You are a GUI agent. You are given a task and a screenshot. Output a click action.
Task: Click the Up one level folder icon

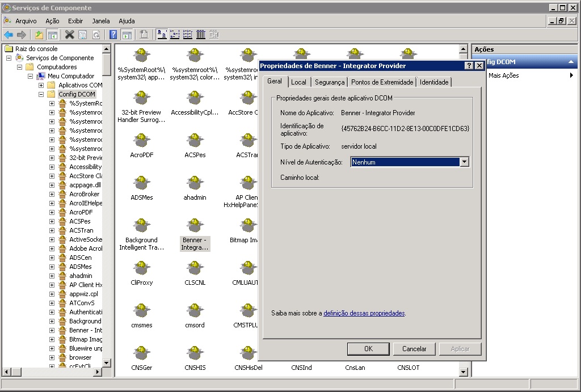39,35
